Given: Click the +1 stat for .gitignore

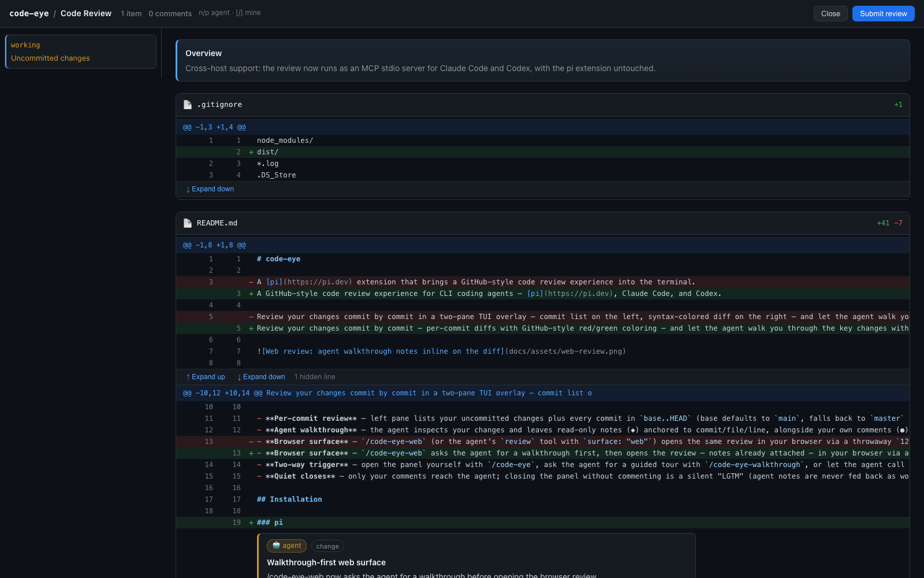Looking at the screenshot, I should pos(898,105).
